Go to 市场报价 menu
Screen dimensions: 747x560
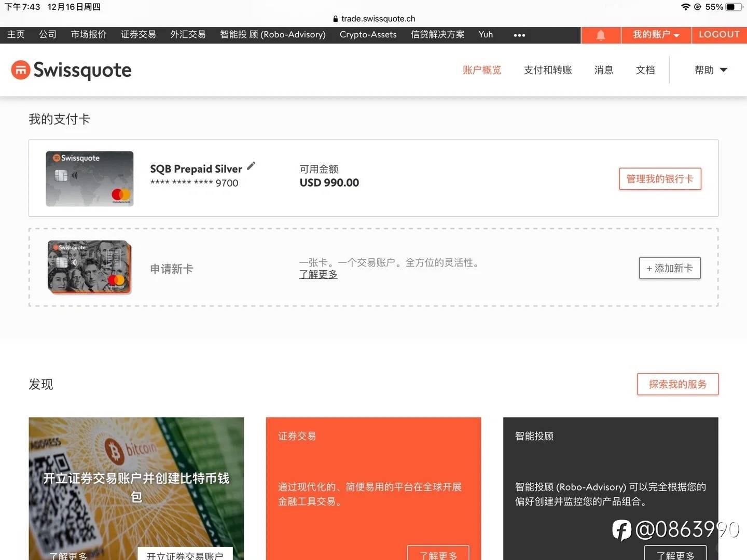coord(89,34)
